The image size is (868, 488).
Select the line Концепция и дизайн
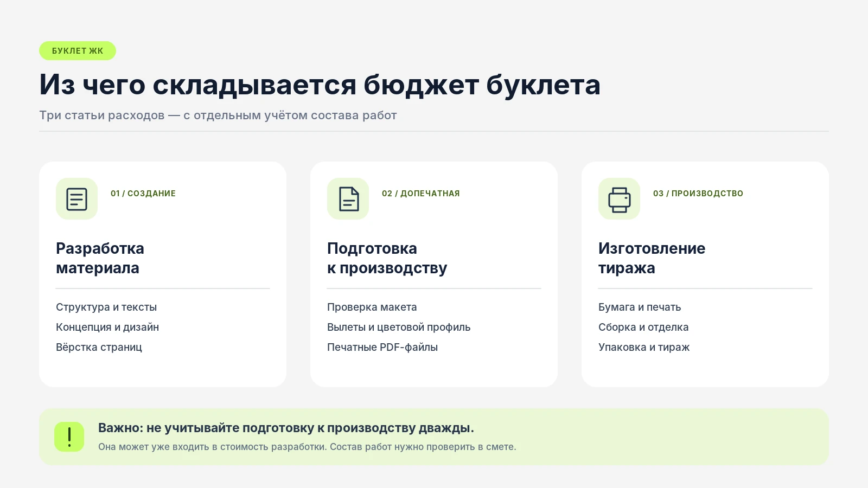tap(107, 327)
